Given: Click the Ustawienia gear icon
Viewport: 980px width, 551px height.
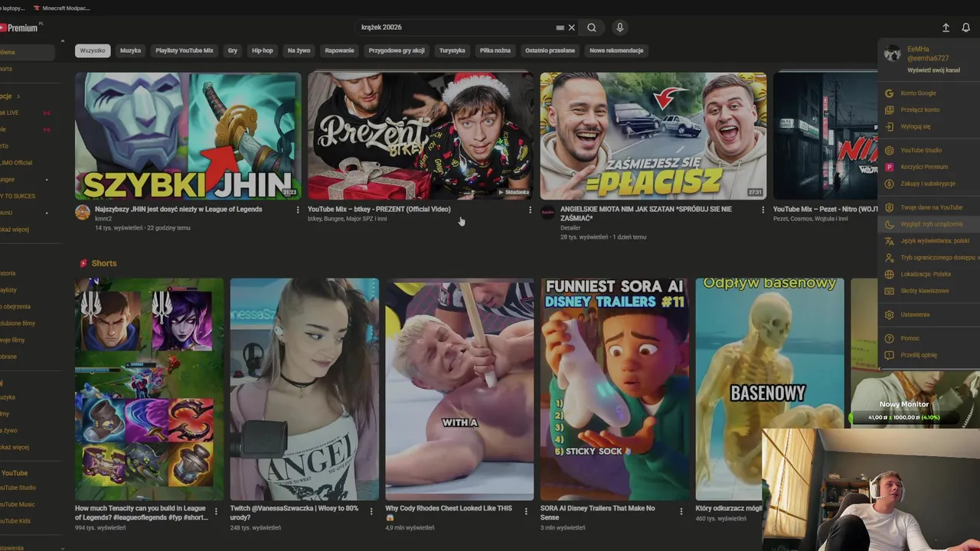Looking at the screenshot, I should (889, 315).
